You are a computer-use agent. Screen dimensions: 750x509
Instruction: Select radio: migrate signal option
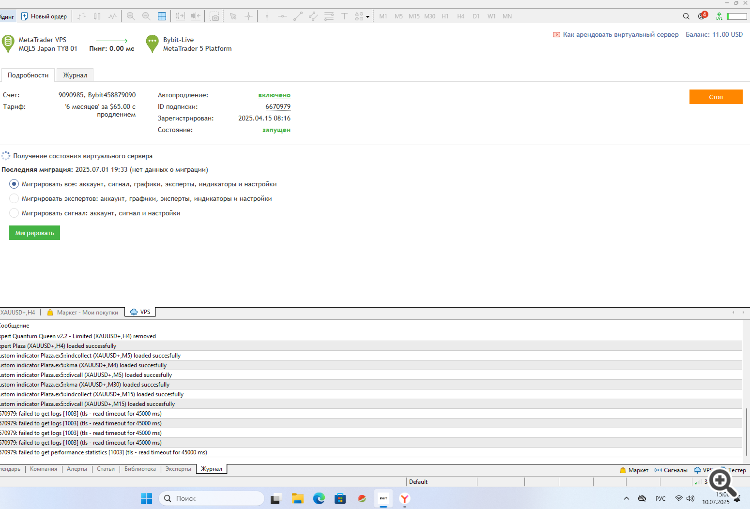[x=14, y=213]
